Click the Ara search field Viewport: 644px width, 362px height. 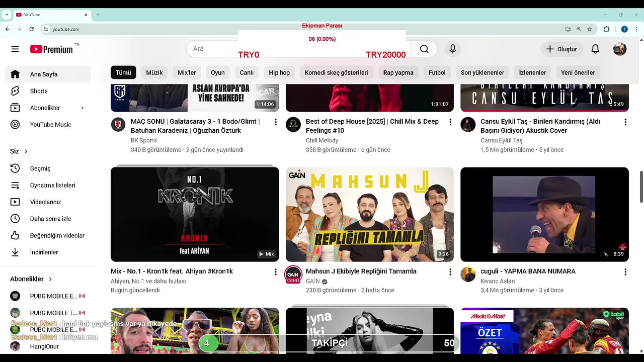click(x=298, y=49)
